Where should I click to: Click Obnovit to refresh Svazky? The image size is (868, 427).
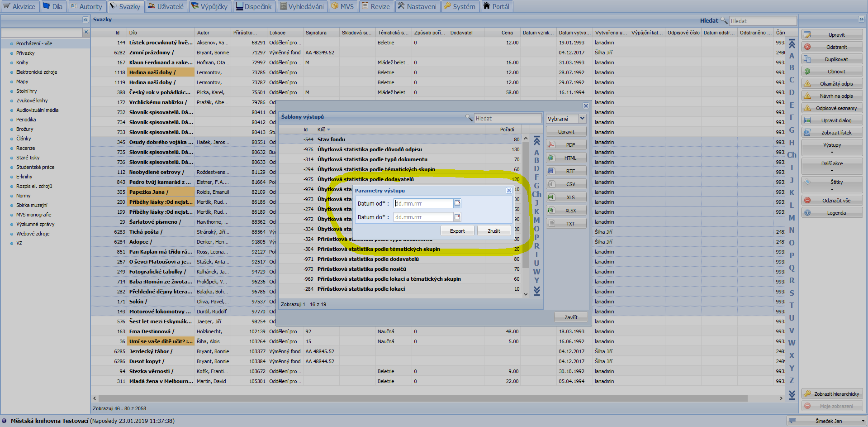[832, 72]
